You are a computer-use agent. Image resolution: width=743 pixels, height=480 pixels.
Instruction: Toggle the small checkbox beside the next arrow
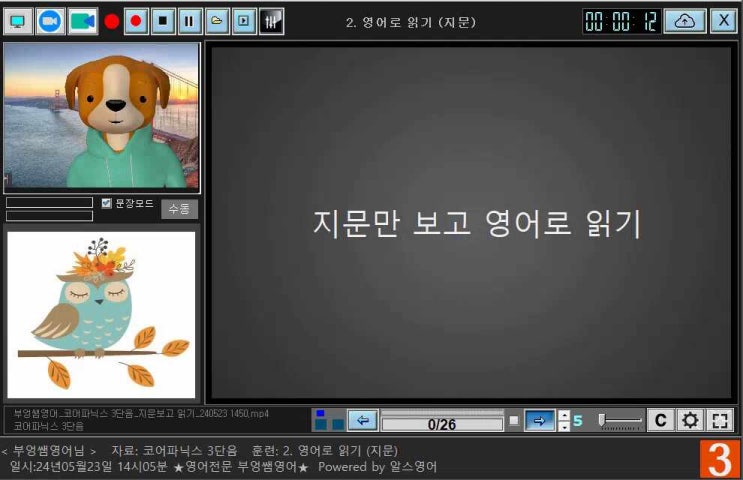513,421
